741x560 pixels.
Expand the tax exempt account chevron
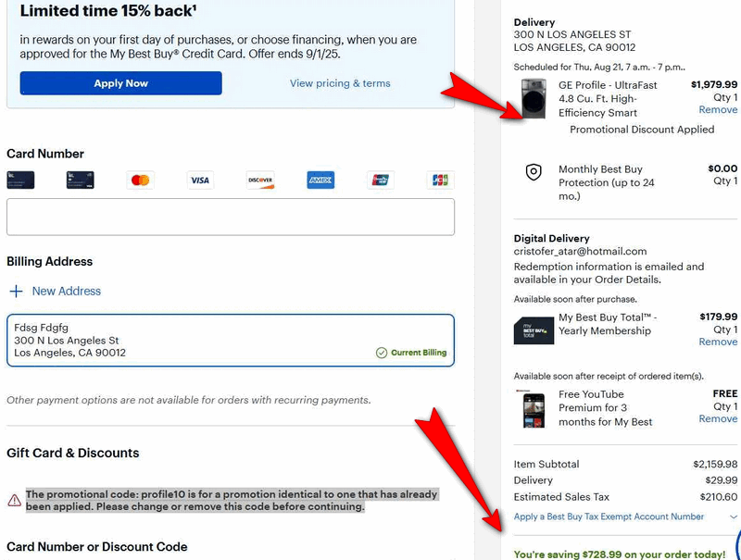(x=733, y=516)
